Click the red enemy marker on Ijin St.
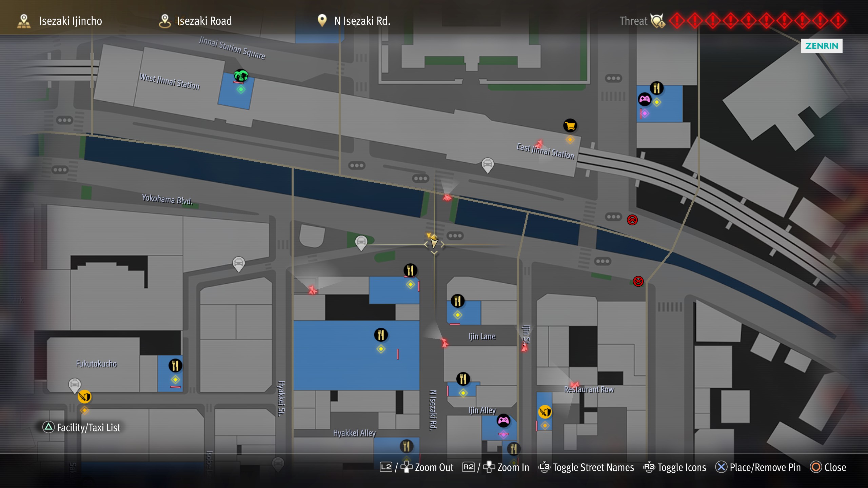Image resolution: width=868 pixels, height=488 pixels. [x=525, y=348]
